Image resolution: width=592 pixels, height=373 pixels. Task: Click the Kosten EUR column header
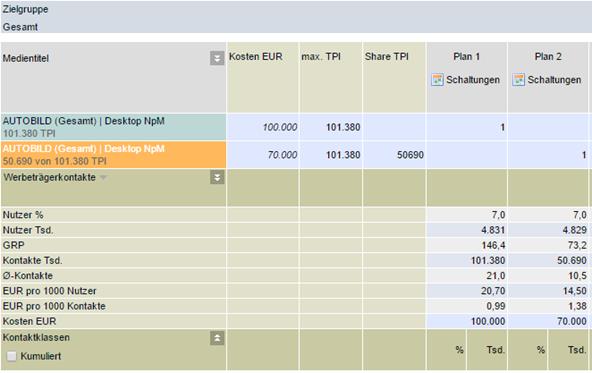256,57
